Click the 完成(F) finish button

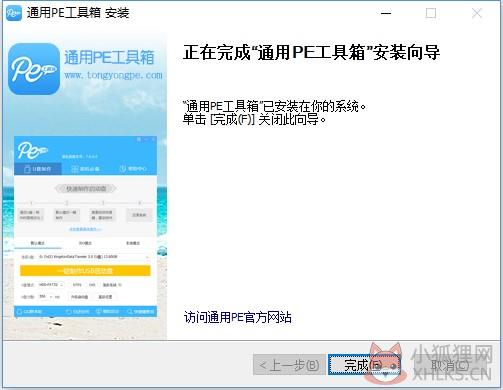(x=364, y=365)
